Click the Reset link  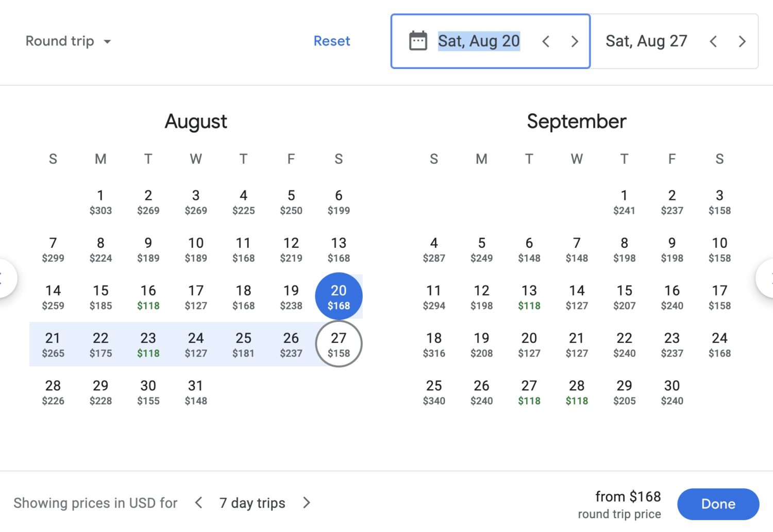point(332,41)
